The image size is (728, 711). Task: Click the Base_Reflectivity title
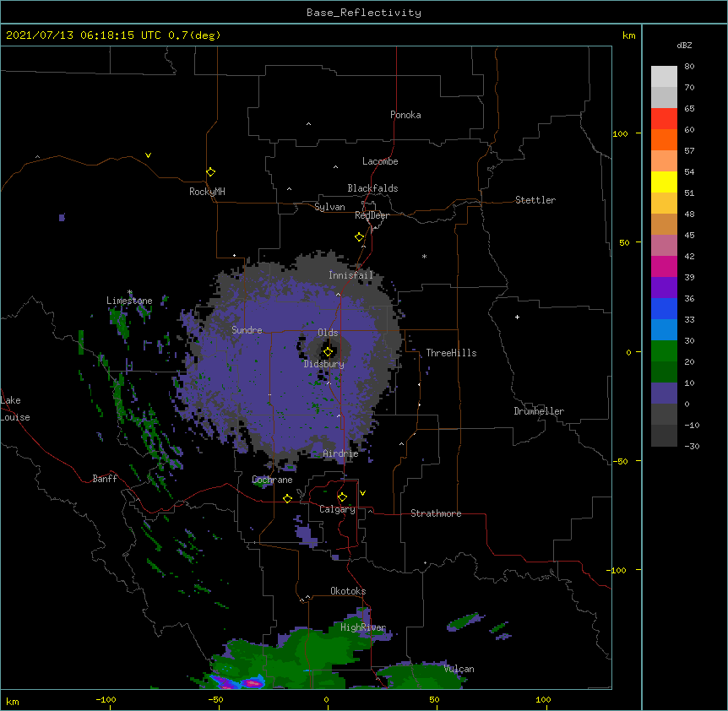click(364, 13)
